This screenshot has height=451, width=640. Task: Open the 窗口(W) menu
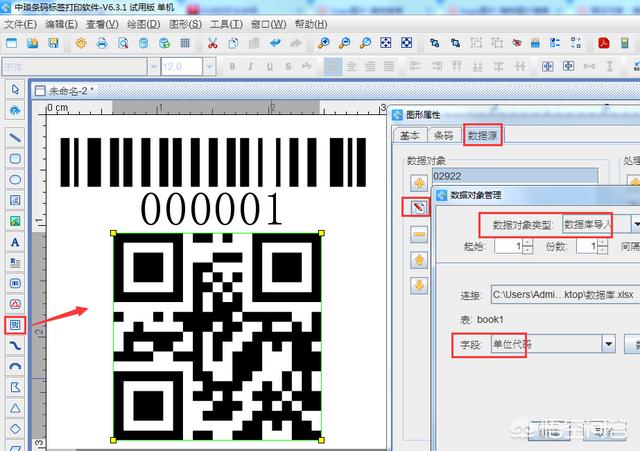[x=269, y=24]
